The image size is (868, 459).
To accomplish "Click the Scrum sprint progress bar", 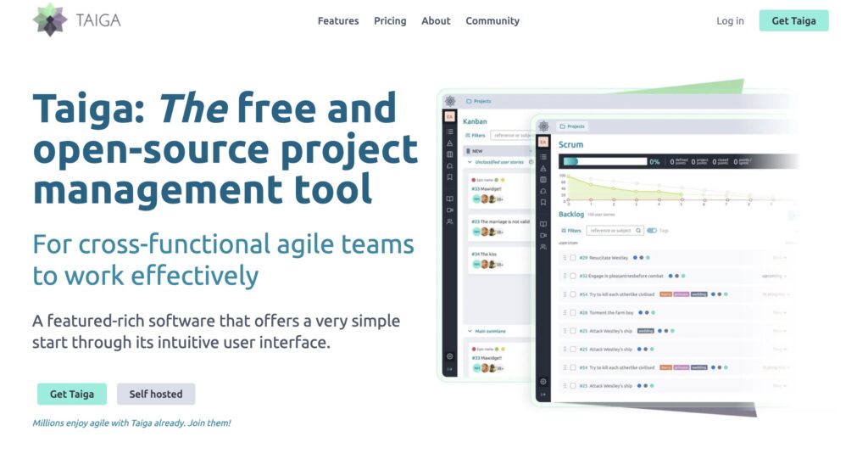I will coord(604,162).
